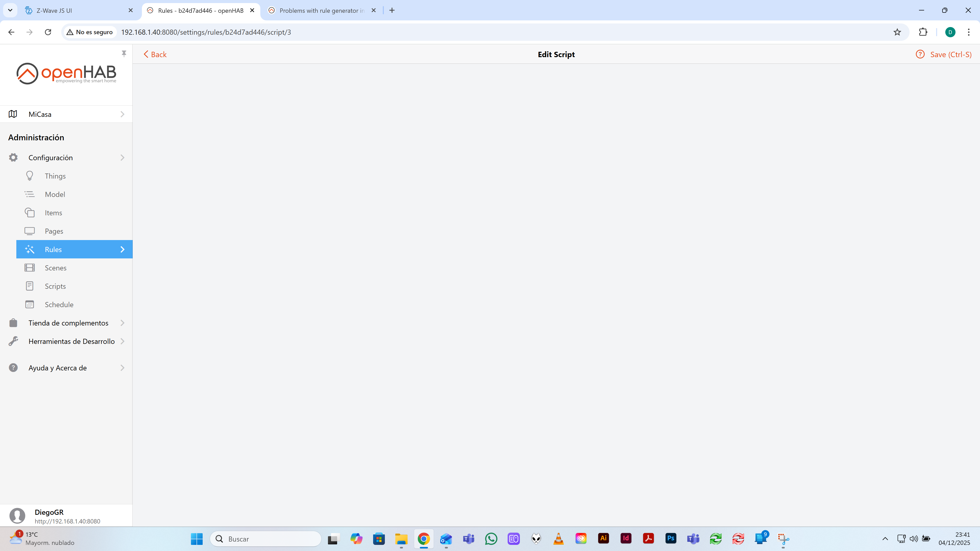The height and width of the screenshot is (551, 980).
Task: Click the help question mark icon
Action: point(920,54)
